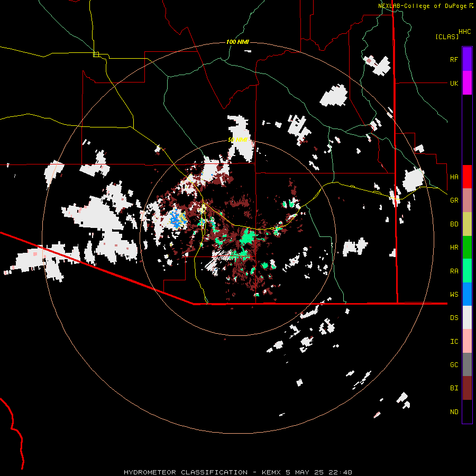Click the GR legend label

[x=454, y=200]
